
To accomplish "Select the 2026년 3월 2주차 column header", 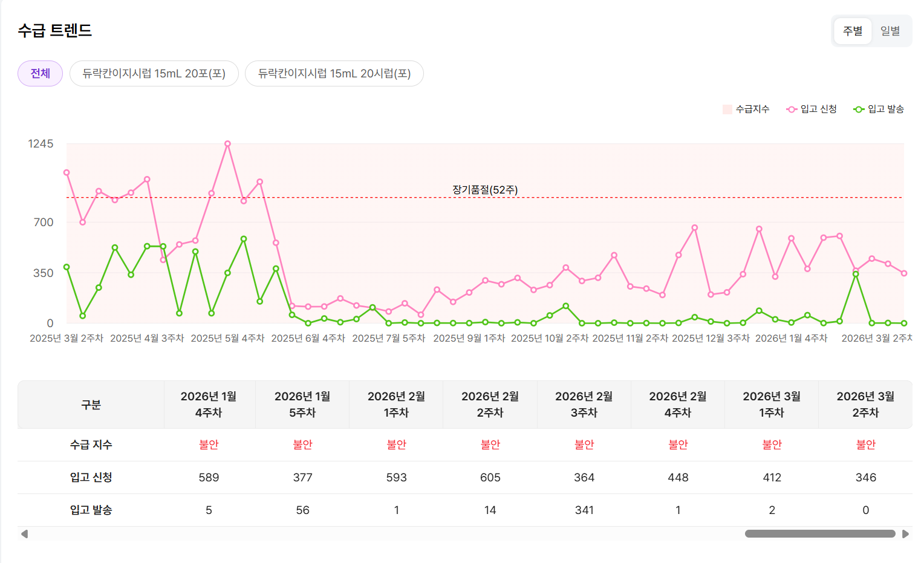I will point(865,405).
